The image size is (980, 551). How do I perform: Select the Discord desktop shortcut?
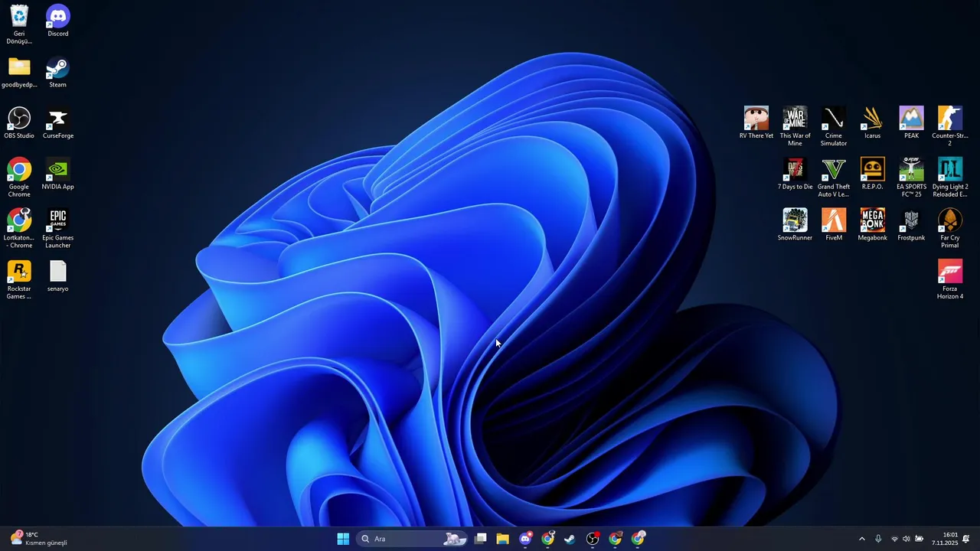point(58,21)
